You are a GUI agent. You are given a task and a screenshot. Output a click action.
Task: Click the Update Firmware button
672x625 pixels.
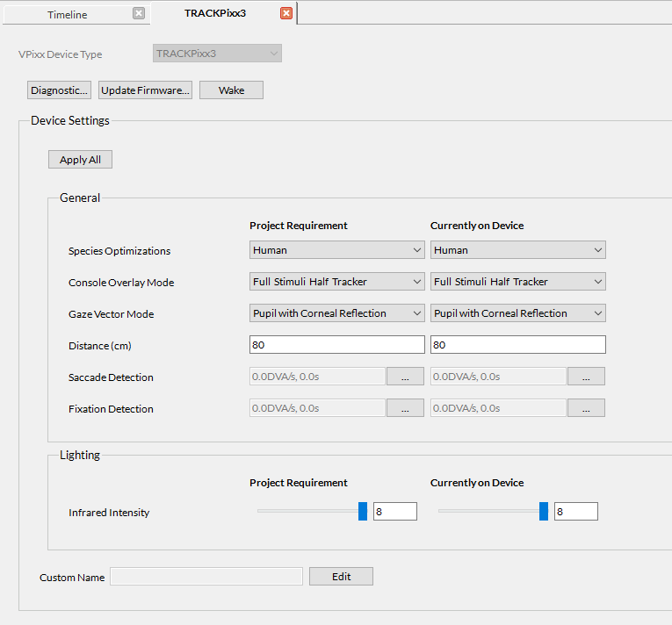145,90
